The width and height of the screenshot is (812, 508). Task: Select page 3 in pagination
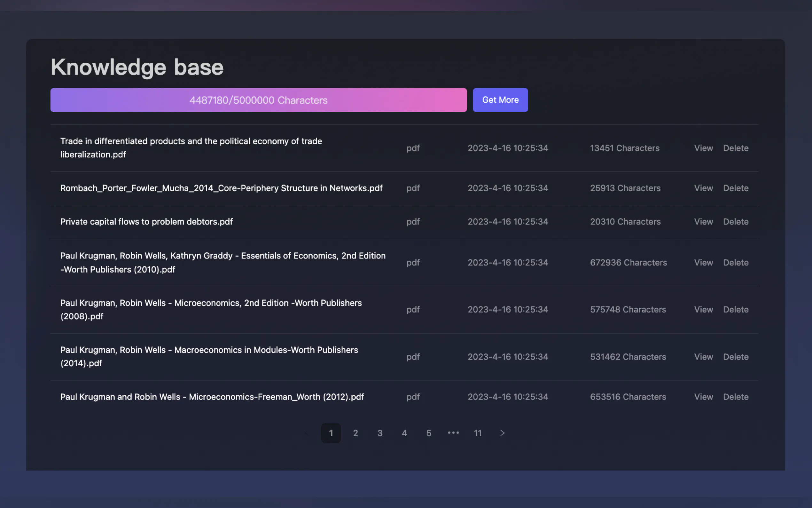(380, 433)
